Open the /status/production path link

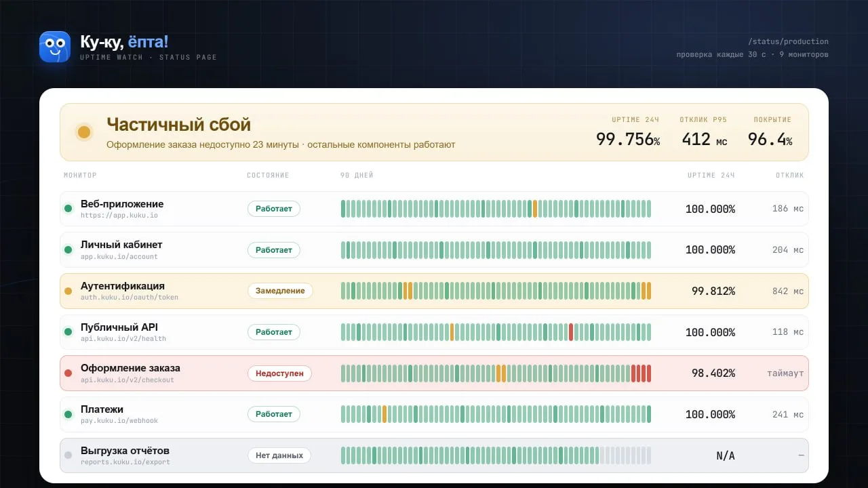click(788, 41)
